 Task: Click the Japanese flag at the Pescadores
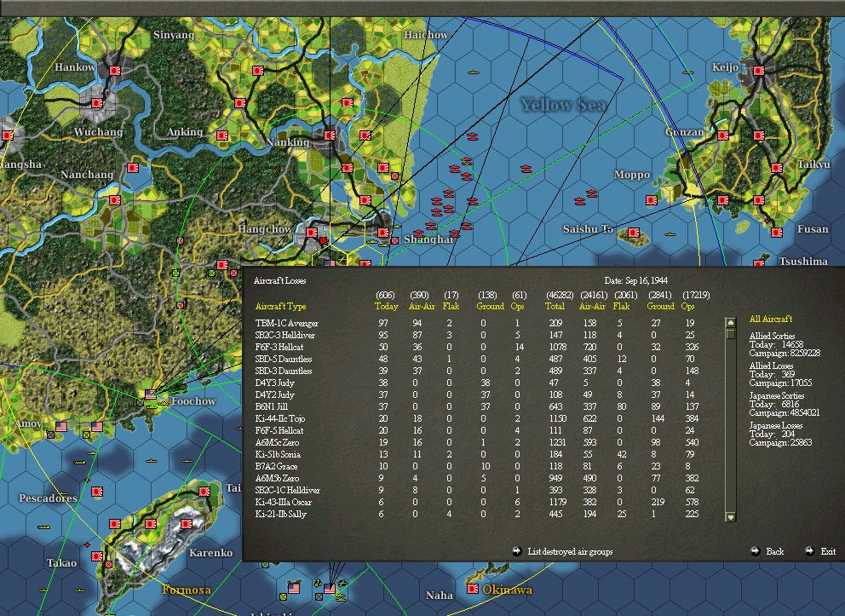coord(97,492)
